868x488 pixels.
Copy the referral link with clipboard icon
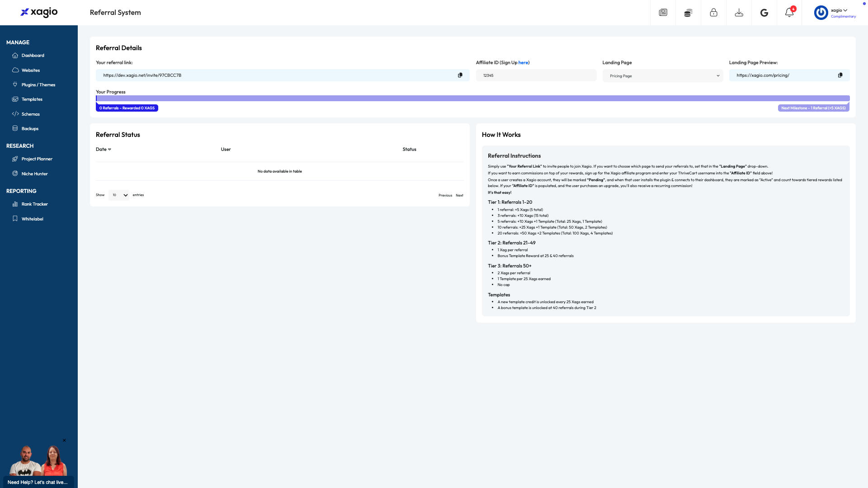pos(460,75)
